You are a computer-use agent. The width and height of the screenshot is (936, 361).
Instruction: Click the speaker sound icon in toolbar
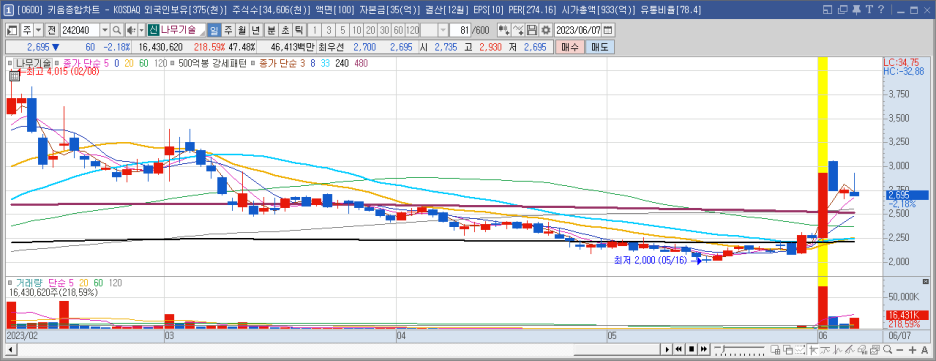pyautogui.click(x=131, y=30)
